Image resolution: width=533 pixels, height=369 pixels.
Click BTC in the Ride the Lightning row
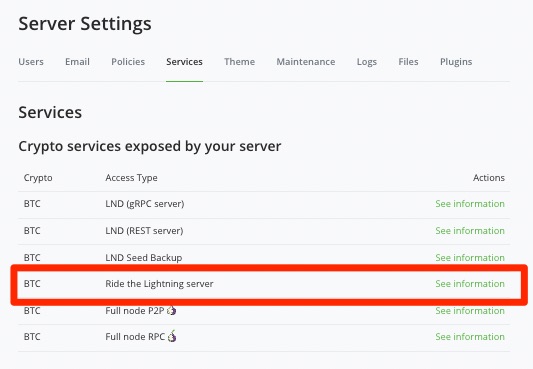point(32,284)
